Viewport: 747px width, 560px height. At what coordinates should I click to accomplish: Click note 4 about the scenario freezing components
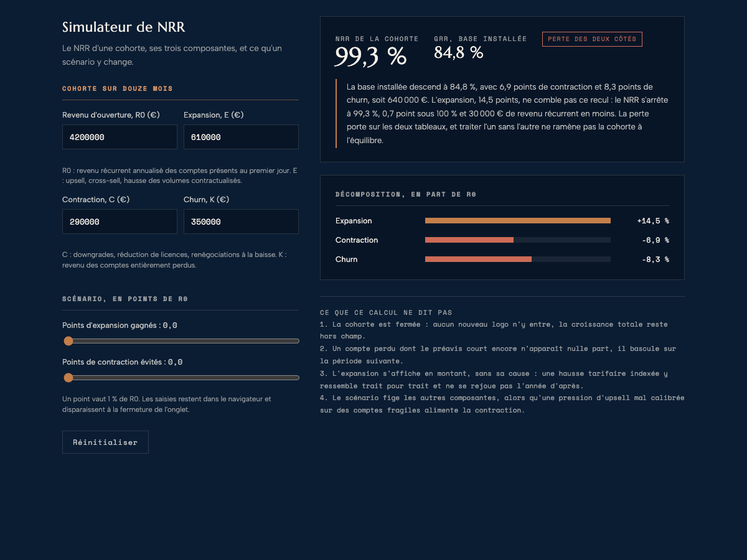(502, 404)
